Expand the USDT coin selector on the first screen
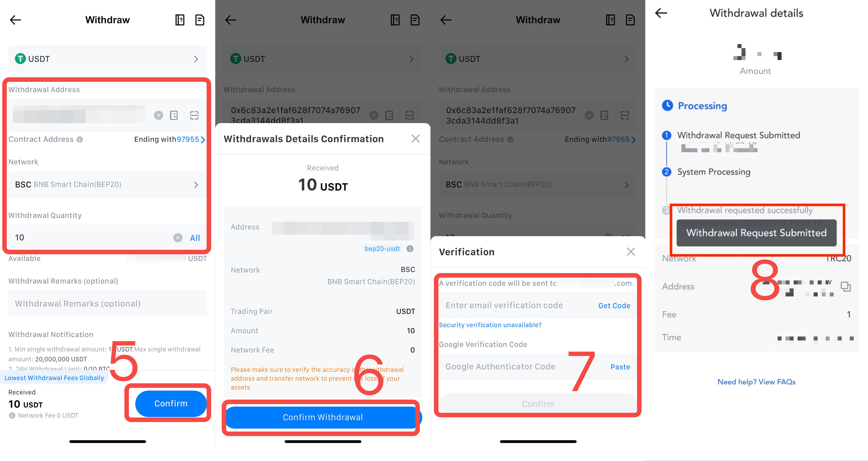The width and height of the screenshot is (868, 461). pyautogui.click(x=107, y=59)
